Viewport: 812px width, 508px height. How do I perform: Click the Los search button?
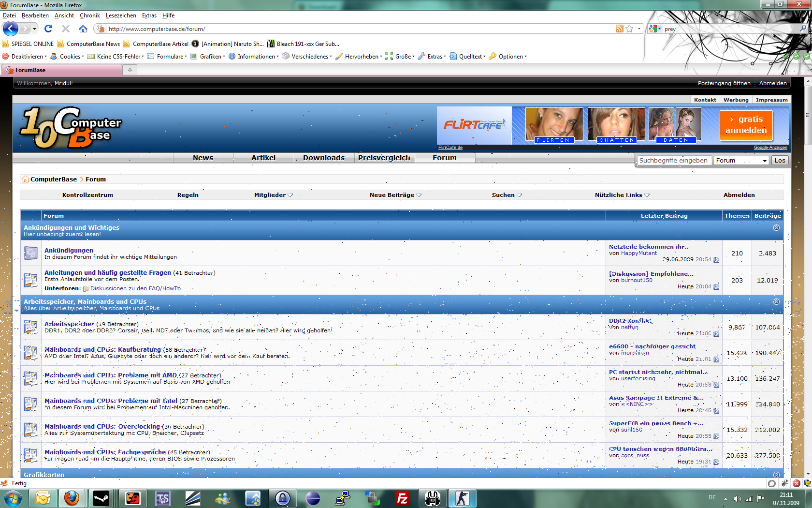(780, 161)
